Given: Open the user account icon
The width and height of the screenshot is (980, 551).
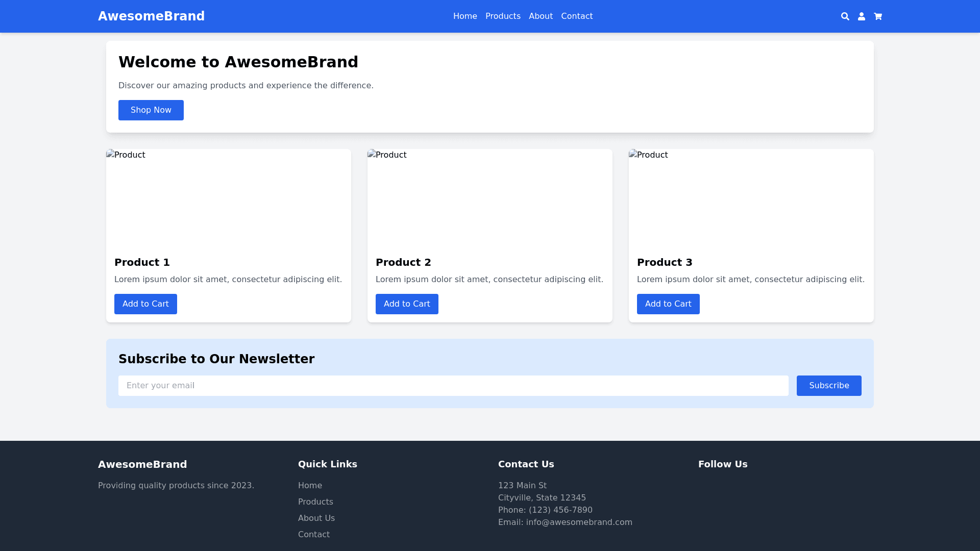Looking at the screenshot, I should click(x=862, y=16).
